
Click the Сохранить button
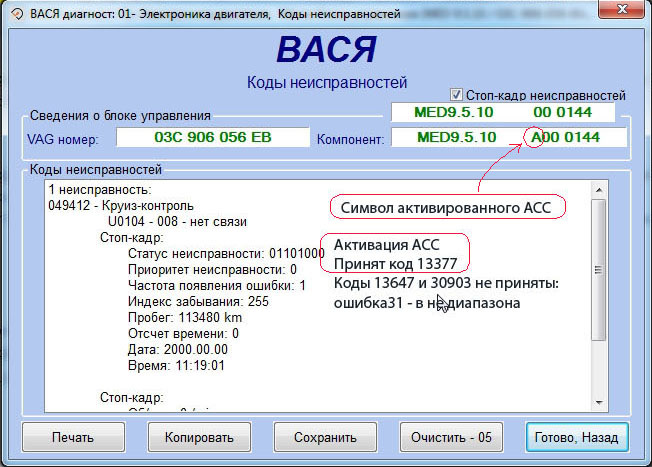click(x=325, y=437)
